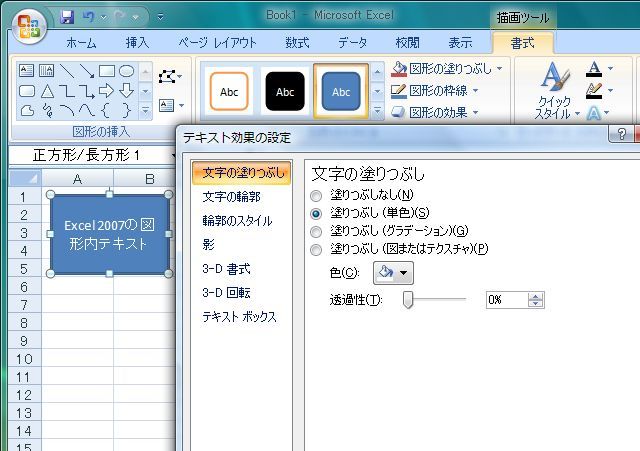Screen dimensions: 640x451
Task: Select the right block arrow shape
Action: [107, 91]
